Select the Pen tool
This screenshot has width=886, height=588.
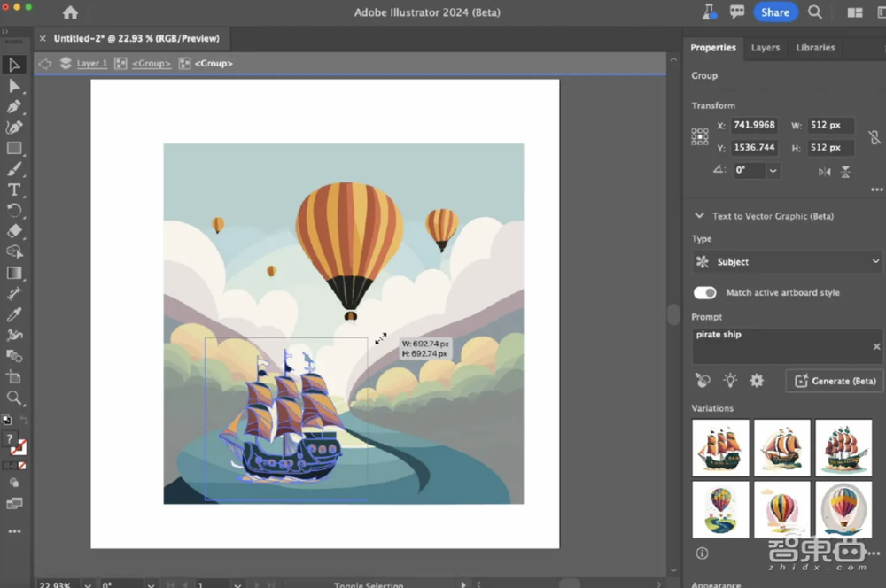pos(13,106)
